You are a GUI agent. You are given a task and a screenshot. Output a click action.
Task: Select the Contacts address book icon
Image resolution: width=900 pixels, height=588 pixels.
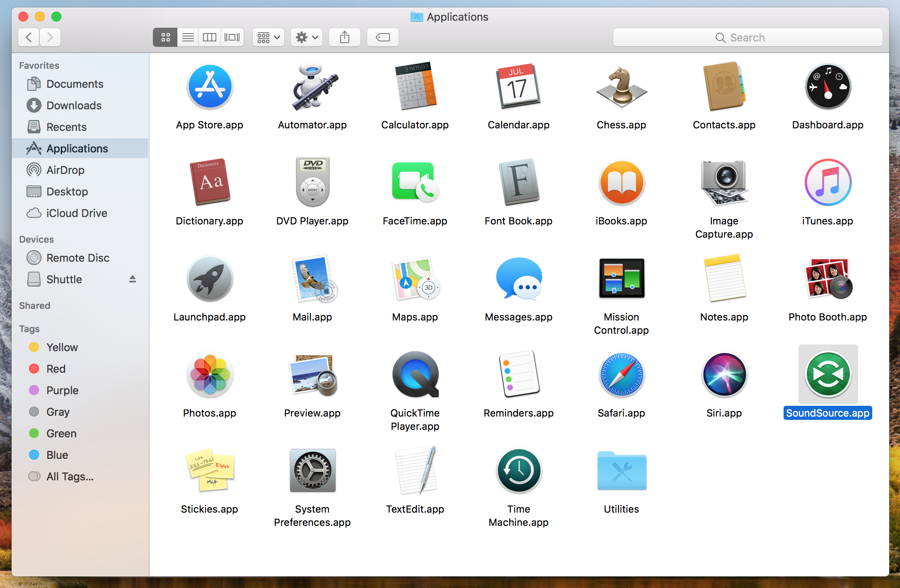click(724, 87)
